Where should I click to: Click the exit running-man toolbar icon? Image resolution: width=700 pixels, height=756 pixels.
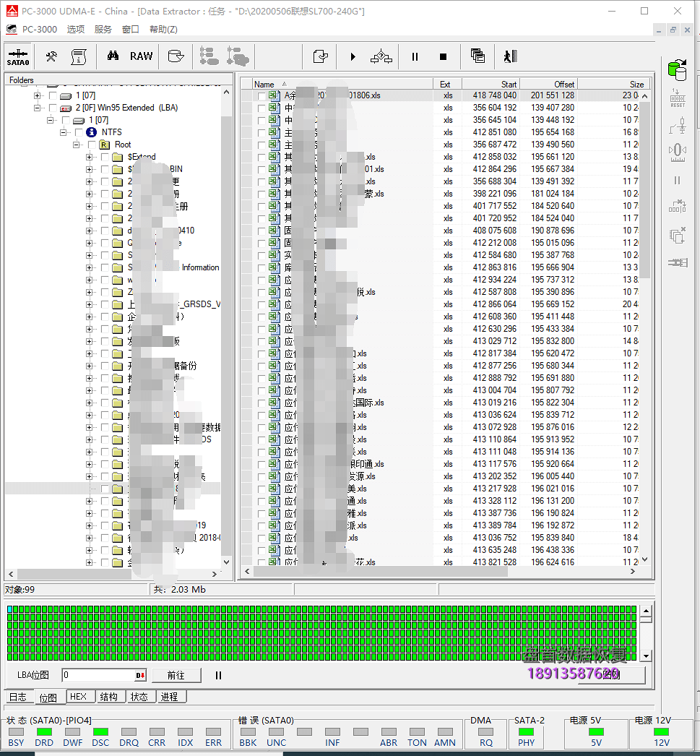coord(510,57)
